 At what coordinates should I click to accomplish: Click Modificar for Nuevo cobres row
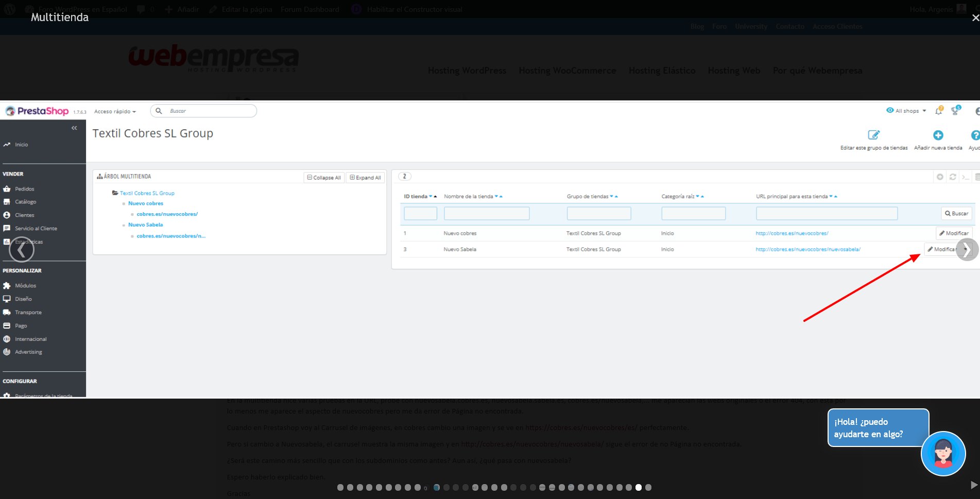point(954,233)
